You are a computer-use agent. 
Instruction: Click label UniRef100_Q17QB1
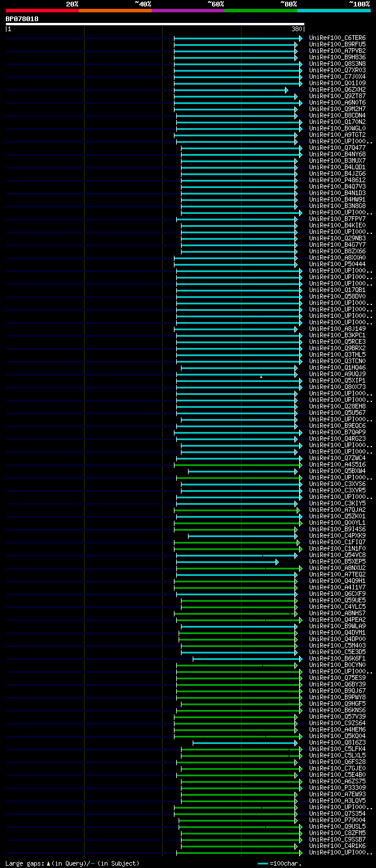pyautogui.click(x=337, y=290)
